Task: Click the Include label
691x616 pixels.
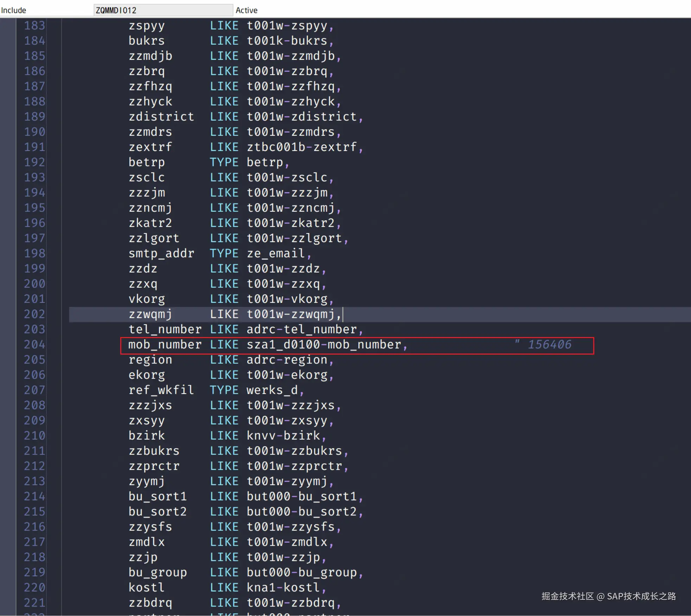Action: pyautogui.click(x=13, y=10)
